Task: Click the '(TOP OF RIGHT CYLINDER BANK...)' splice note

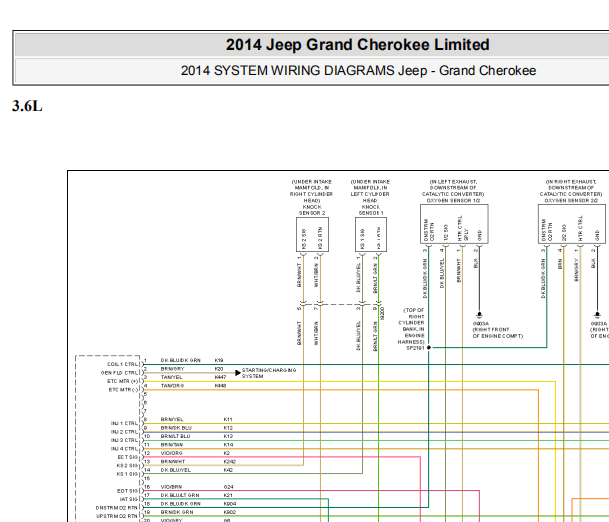Action: pos(411,326)
